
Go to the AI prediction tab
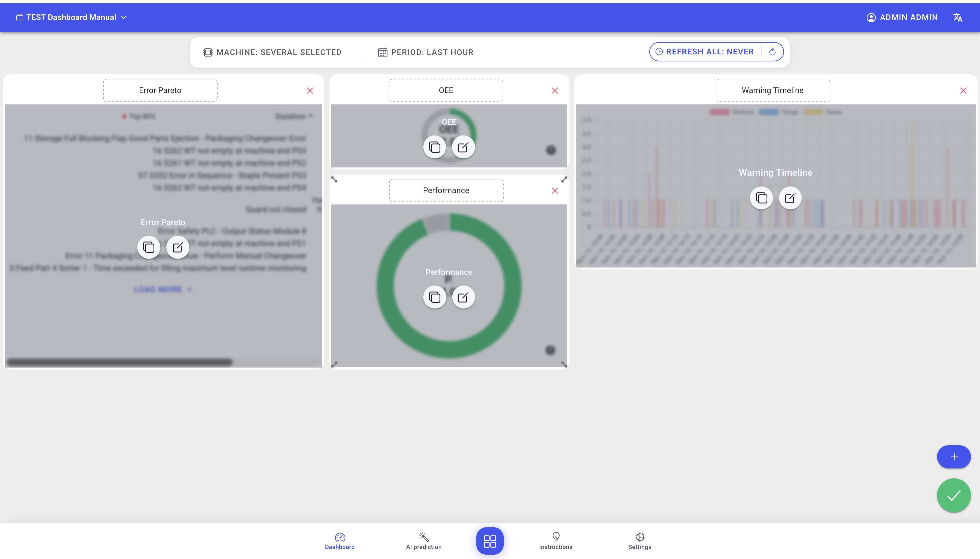pyautogui.click(x=424, y=541)
